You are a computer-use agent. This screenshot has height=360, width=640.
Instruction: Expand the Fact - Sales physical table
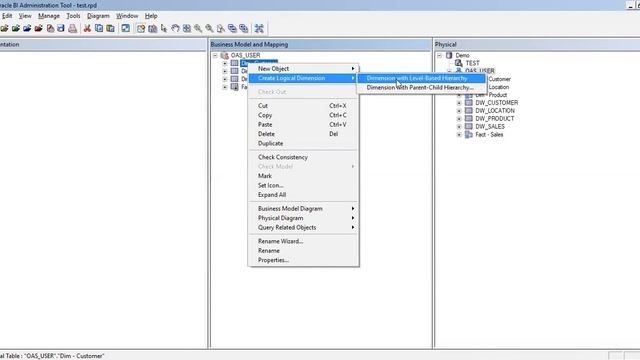click(x=459, y=134)
